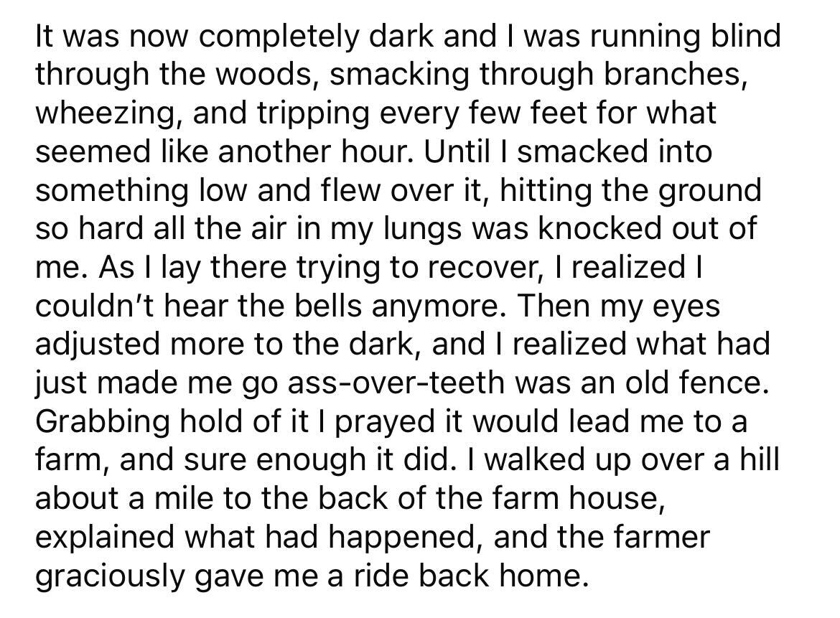Image resolution: width=840 pixels, height=618 pixels.
Task: Click the word 'prayed' in the paragraph
Action: point(385,422)
